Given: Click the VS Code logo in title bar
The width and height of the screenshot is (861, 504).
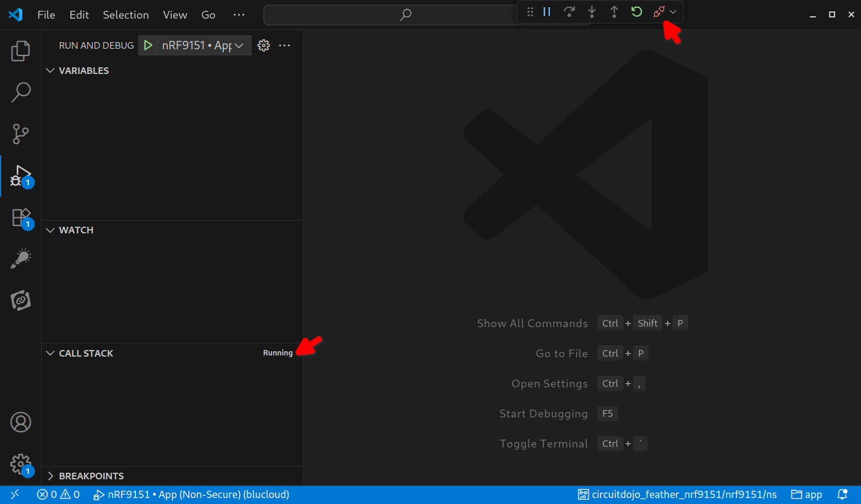Looking at the screenshot, I should [16, 14].
